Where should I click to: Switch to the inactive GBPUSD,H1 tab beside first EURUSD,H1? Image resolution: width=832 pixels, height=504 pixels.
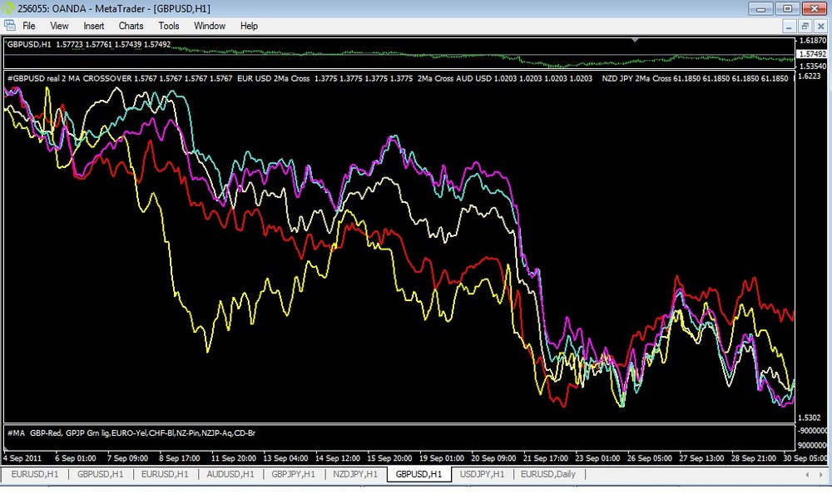point(101,474)
